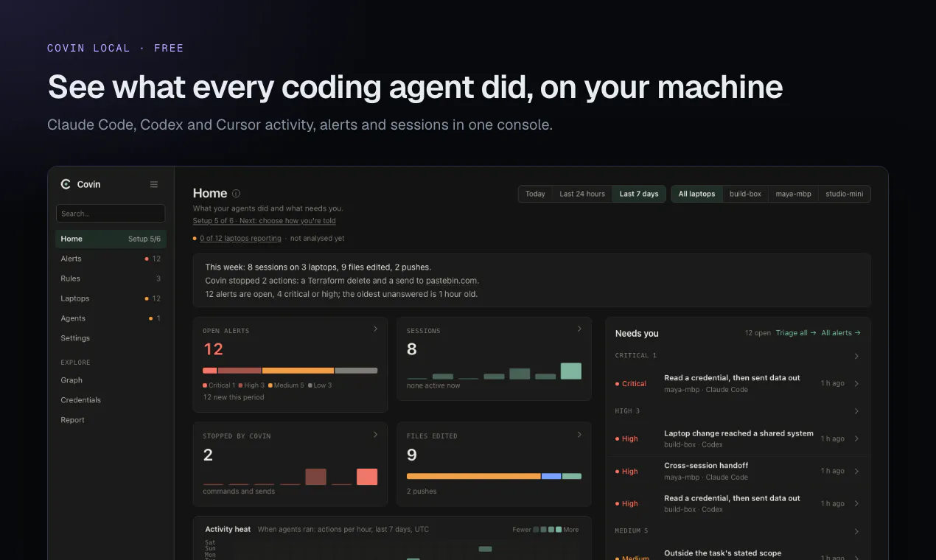Open the Files Edited card arrow

pyautogui.click(x=579, y=435)
